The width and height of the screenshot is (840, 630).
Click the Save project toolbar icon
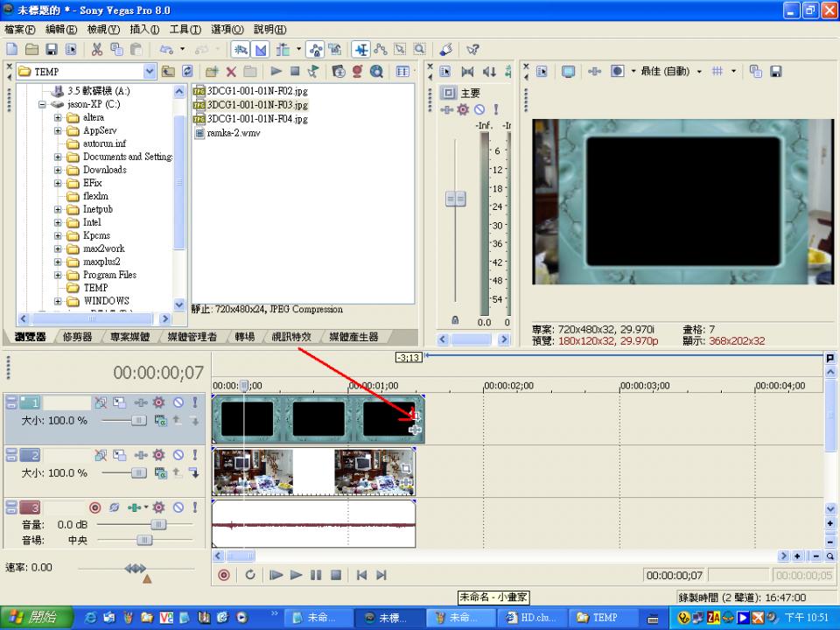click(x=52, y=49)
